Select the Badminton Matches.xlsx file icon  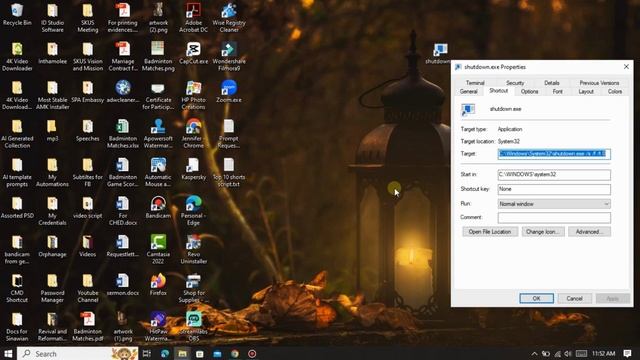(x=123, y=133)
